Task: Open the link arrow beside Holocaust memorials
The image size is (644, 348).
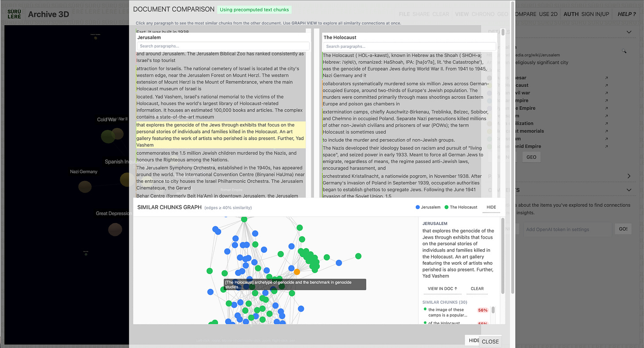Action: 606,131
